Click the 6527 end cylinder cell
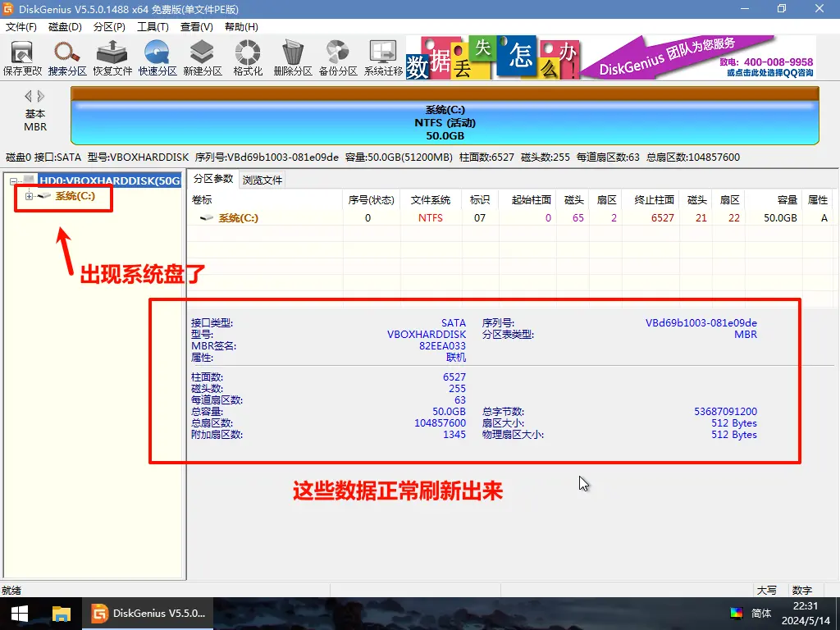This screenshot has height=630, width=840. [663, 218]
